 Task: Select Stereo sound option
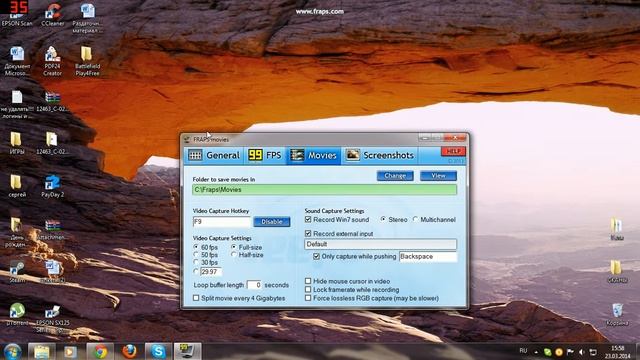[x=383, y=219]
